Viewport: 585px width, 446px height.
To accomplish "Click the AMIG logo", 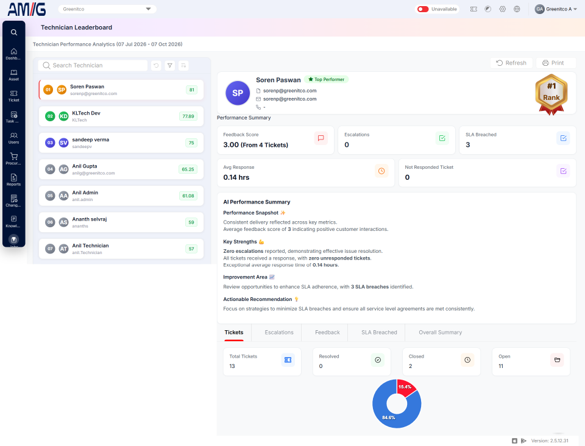I will [27, 9].
